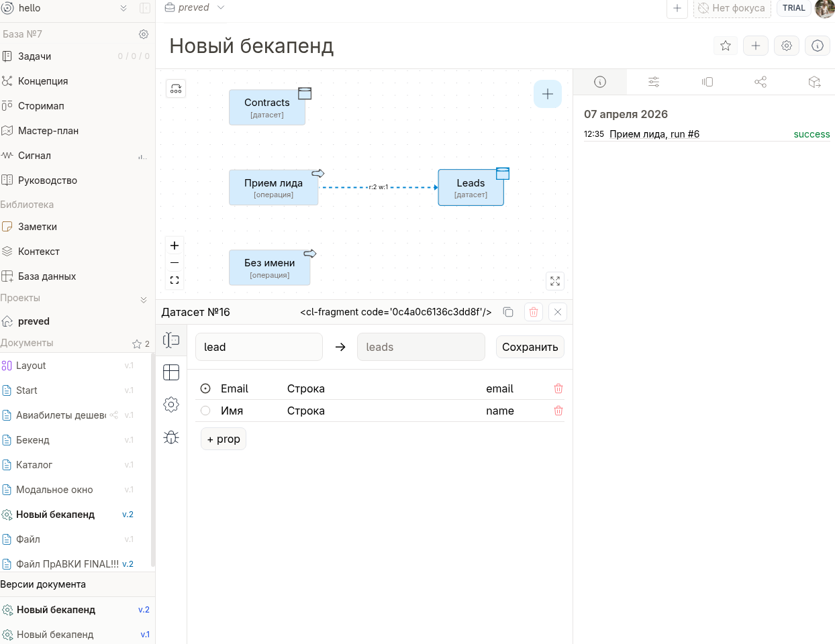Expand the canvas to fullscreen

pos(555,281)
